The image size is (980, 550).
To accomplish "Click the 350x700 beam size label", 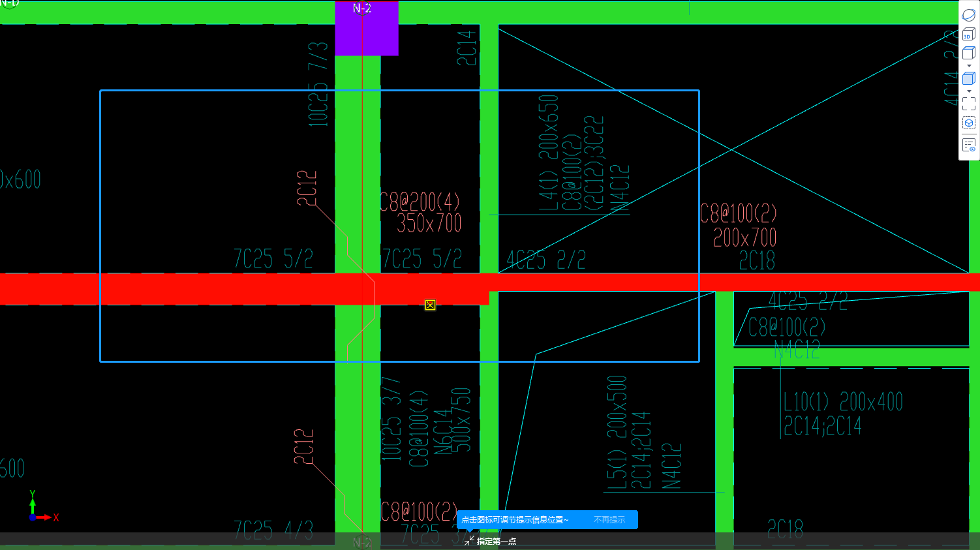I will 429,223.
